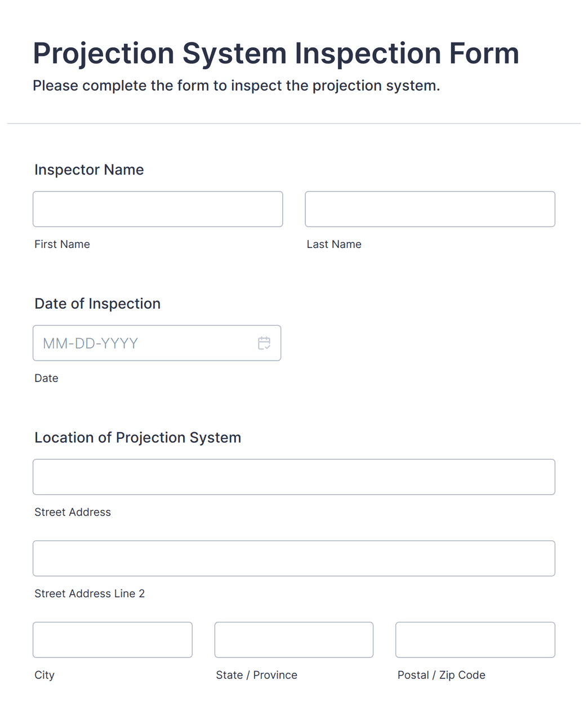Focus the City input box
Screen dimensions: 588x724
point(113,639)
